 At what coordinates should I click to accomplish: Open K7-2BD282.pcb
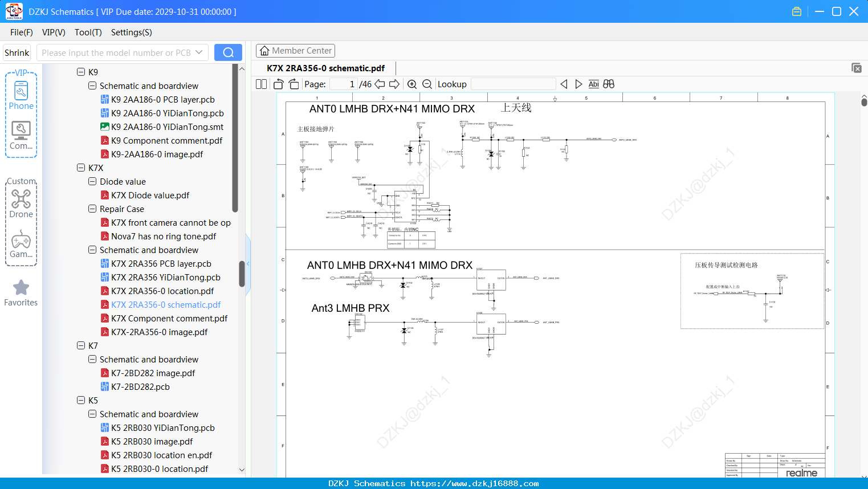(x=140, y=386)
